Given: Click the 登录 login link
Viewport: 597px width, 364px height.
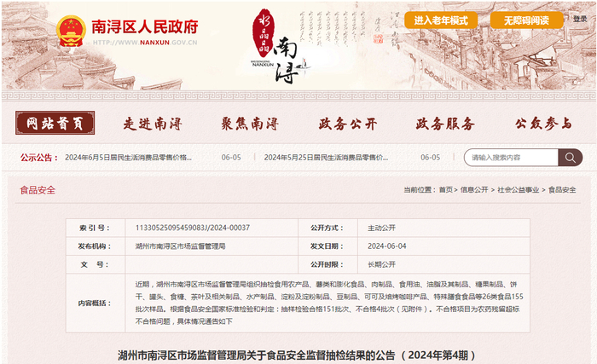Looking at the screenshot, I should tap(580, 19).
